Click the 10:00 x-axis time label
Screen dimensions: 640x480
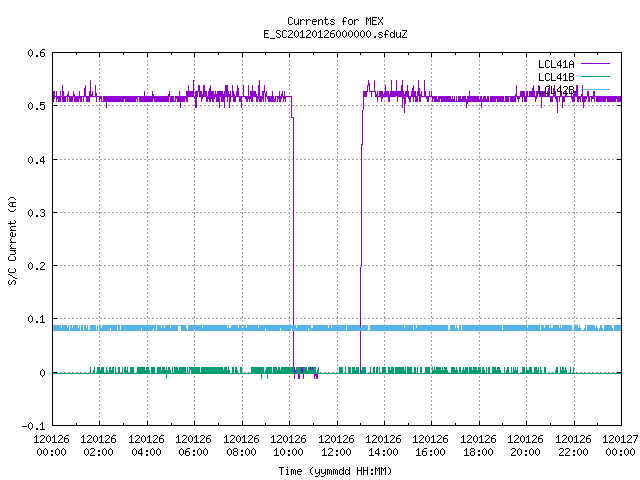[288, 452]
